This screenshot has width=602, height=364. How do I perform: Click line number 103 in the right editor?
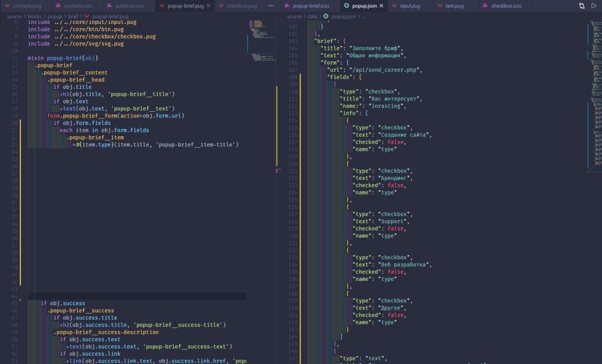tap(293, 41)
